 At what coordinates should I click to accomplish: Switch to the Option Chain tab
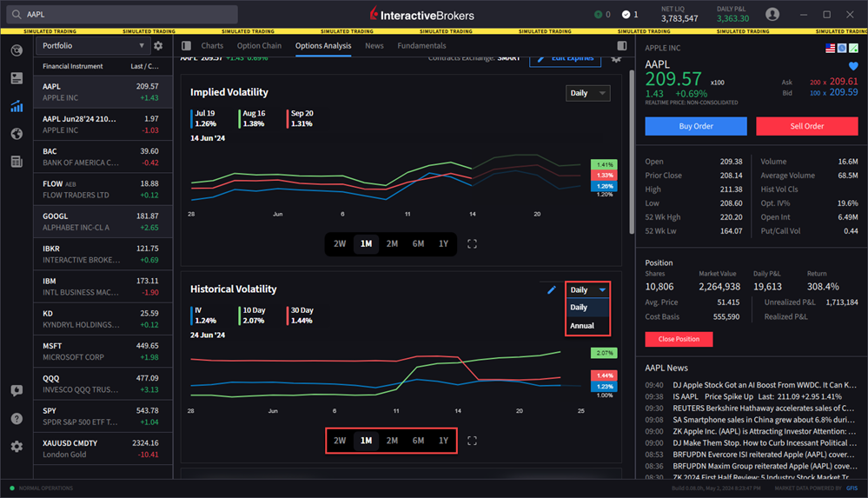point(259,45)
